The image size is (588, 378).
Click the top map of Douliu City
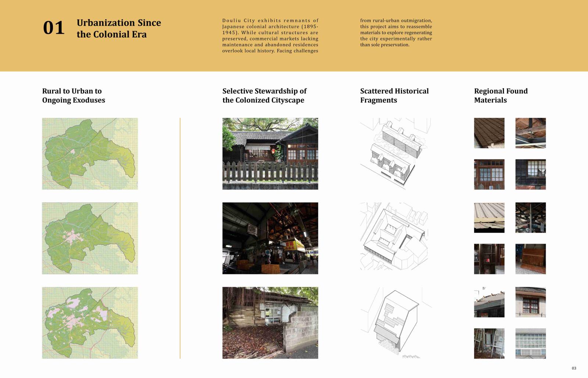coord(90,154)
